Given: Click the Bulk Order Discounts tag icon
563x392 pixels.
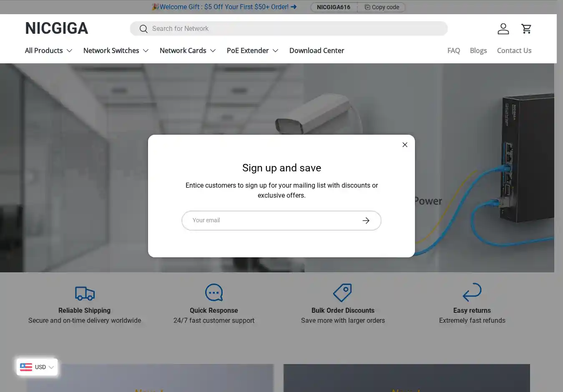Looking at the screenshot, I should pyautogui.click(x=342, y=293).
